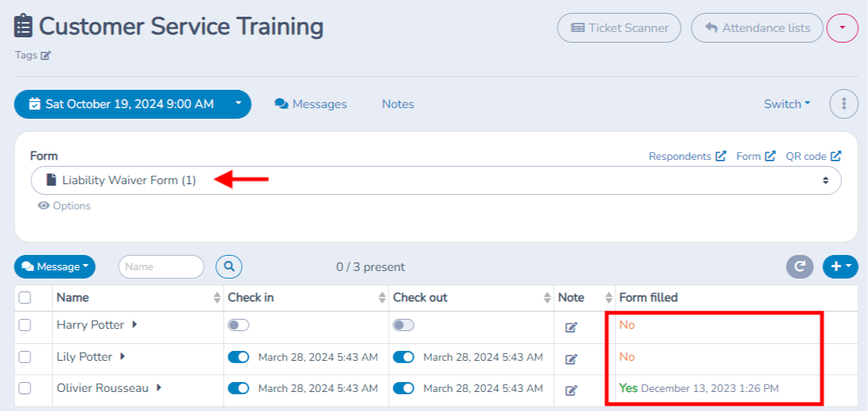Click the clipboard icon beside the title
This screenshot has height=411, width=868.
tap(24, 26)
